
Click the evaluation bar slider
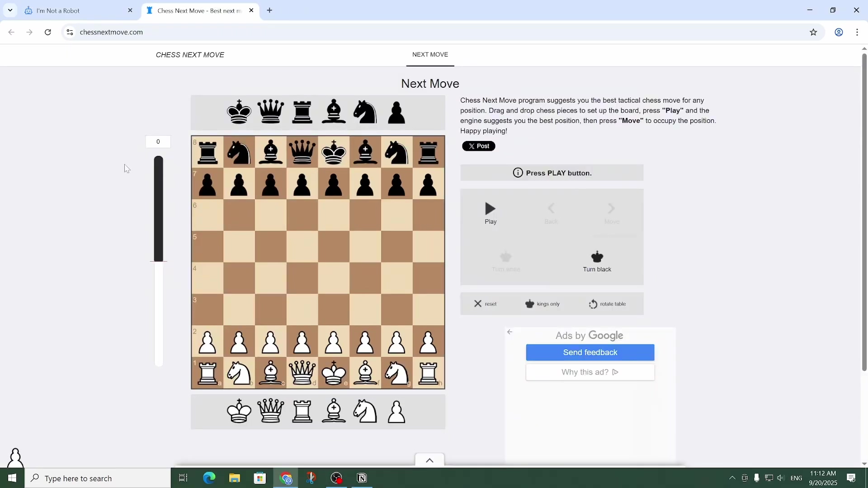pyautogui.click(x=158, y=261)
